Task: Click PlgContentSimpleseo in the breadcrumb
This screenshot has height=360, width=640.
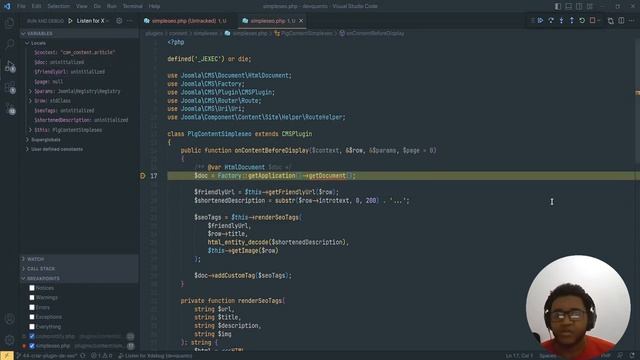Action: [x=307, y=33]
